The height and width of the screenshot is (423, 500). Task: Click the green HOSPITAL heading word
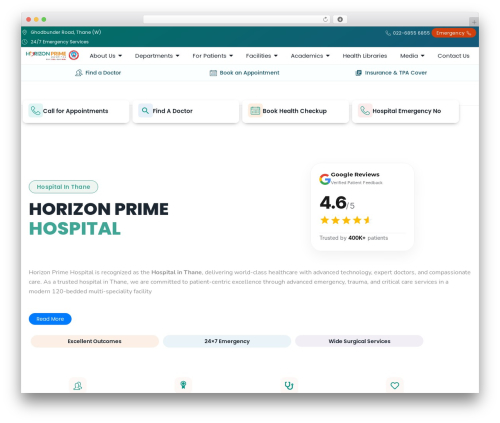(x=75, y=229)
